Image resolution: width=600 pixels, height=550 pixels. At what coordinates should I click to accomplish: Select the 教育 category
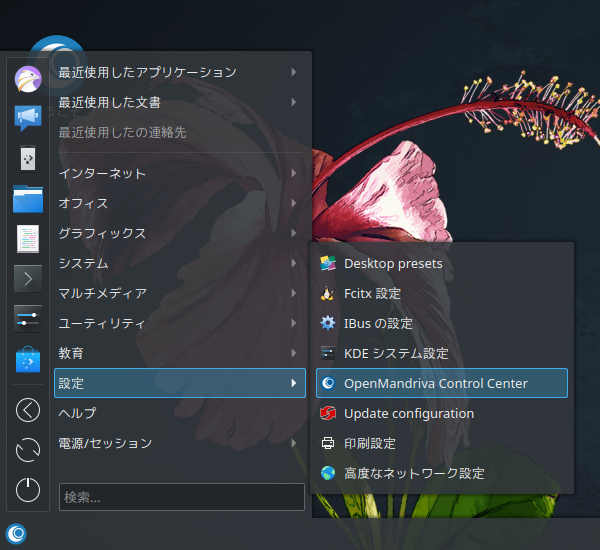click(x=180, y=353)
